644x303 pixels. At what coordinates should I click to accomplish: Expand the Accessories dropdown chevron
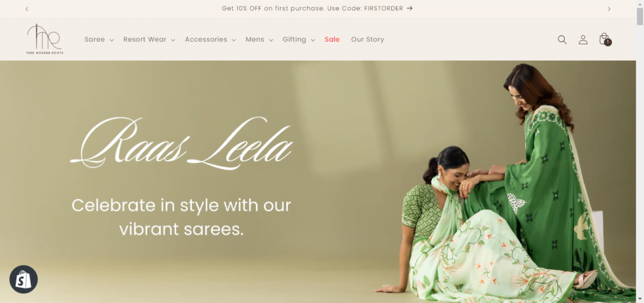234,40
